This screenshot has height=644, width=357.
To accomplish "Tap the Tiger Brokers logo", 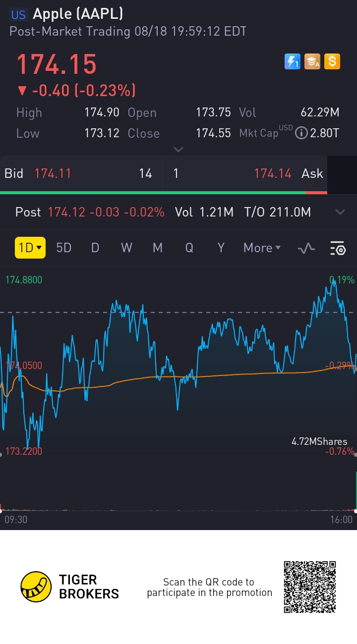I will [70, 587].
